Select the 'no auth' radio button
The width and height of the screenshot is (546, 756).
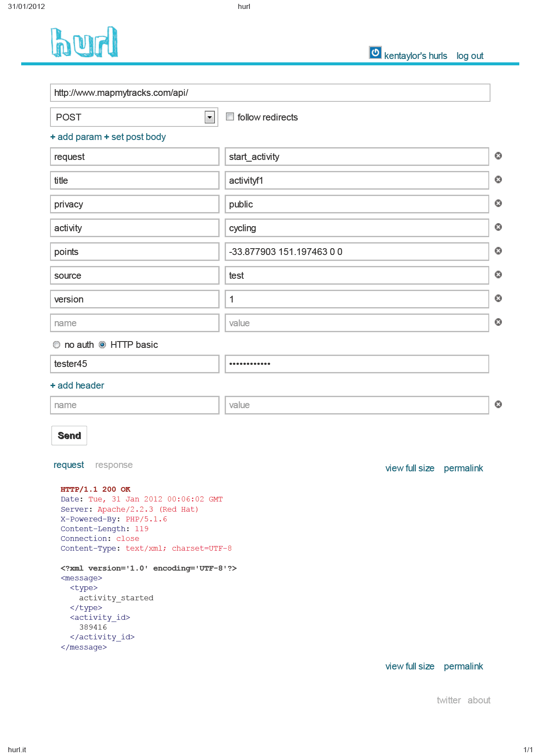(57, 345)
